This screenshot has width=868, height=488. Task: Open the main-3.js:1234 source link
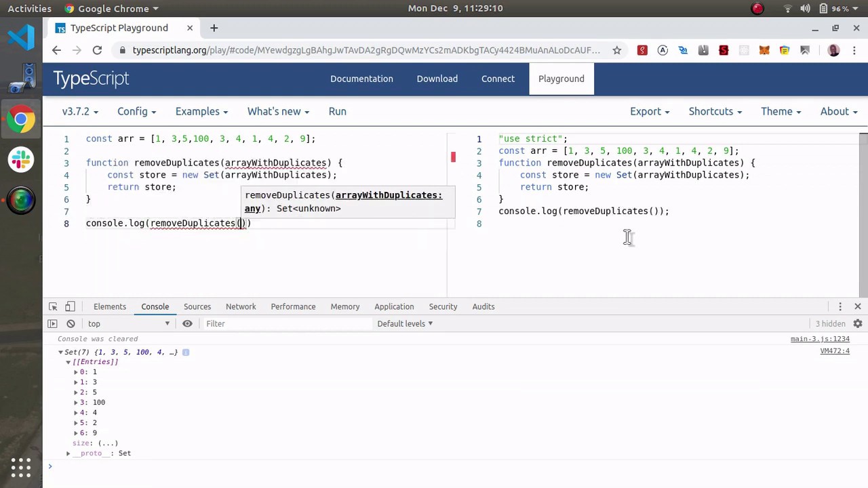820,339
